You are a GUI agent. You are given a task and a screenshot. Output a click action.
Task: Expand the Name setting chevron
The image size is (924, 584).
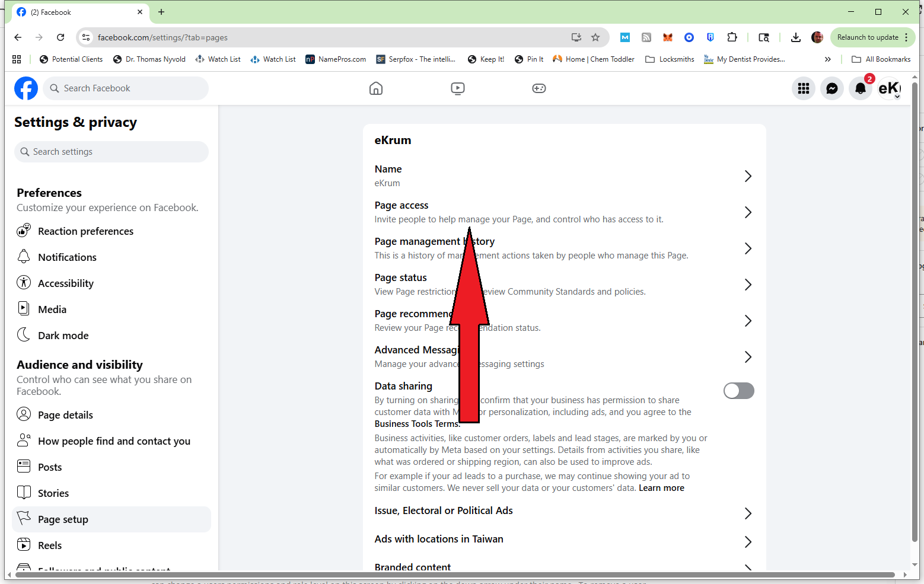[x=748, y=176]
